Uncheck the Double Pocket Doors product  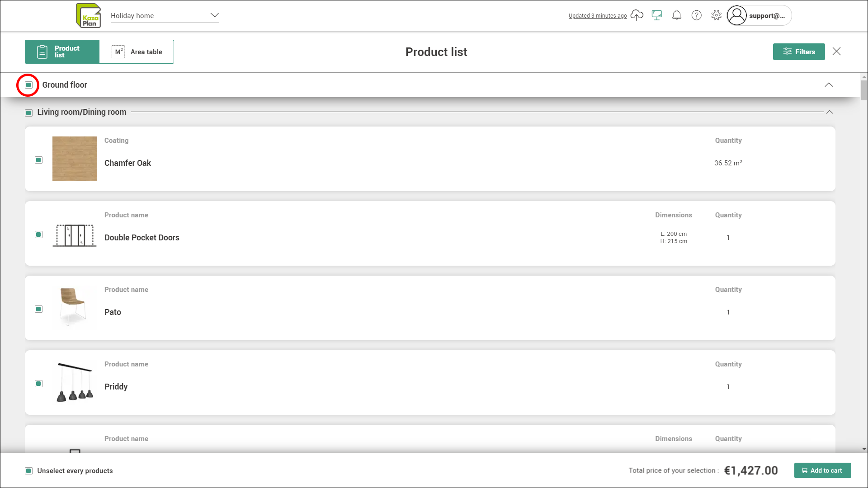(38, 235)
